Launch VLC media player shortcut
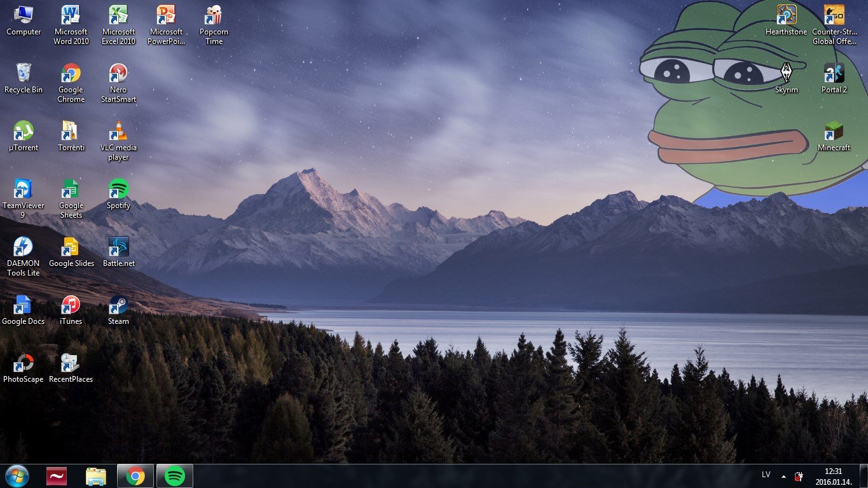 pos(118,141)
